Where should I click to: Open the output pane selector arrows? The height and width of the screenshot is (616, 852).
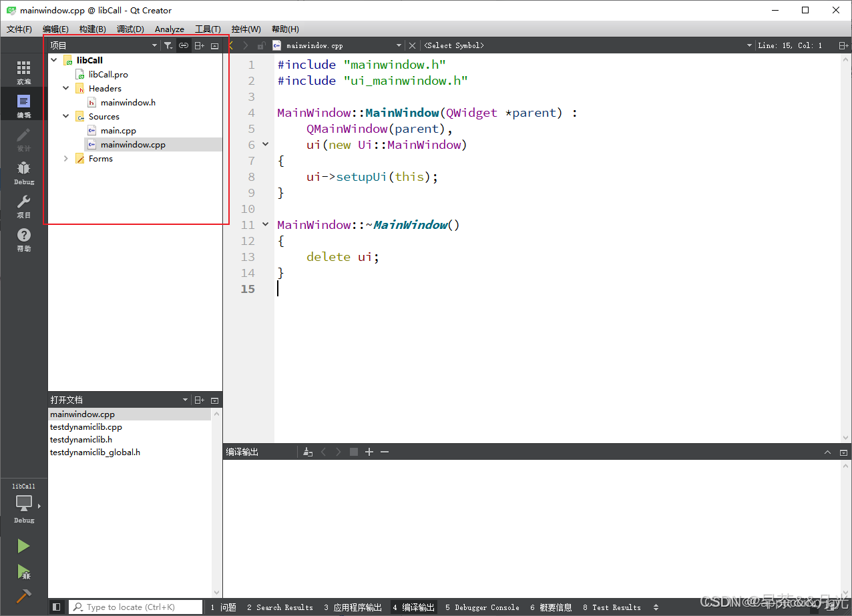(x=656, y=607)
